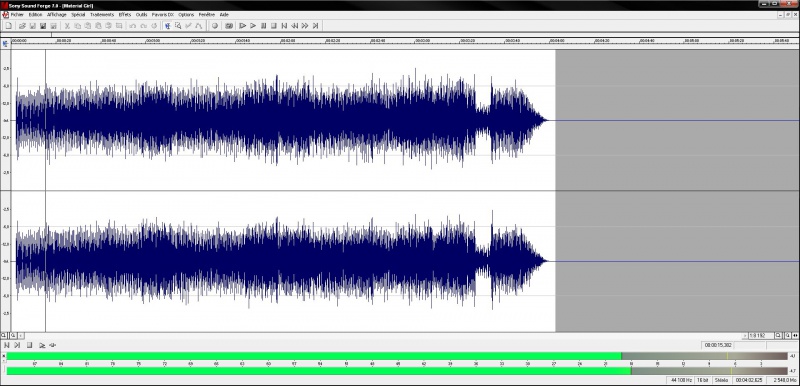Screen dimensions: 800x386
Task: Open the Fichier menu
Action: [x=17, y=15]
